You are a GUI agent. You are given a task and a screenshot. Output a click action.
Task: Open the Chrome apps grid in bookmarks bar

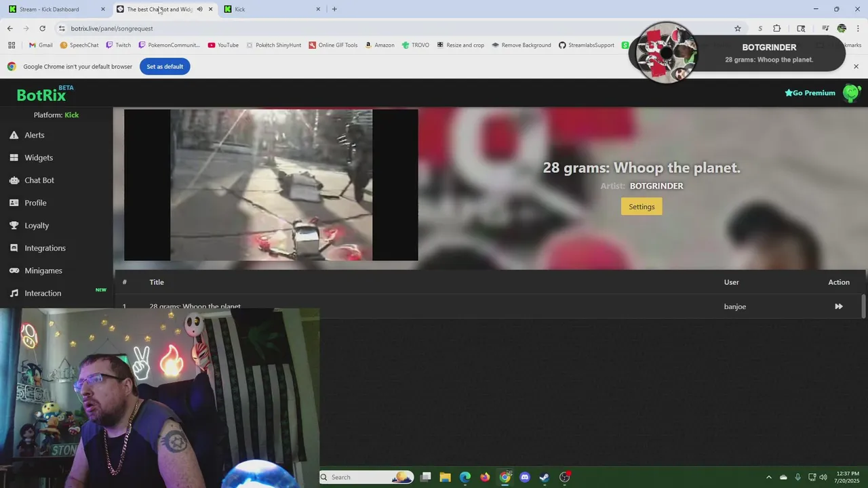pyautogui.click(x=12, y=45)
